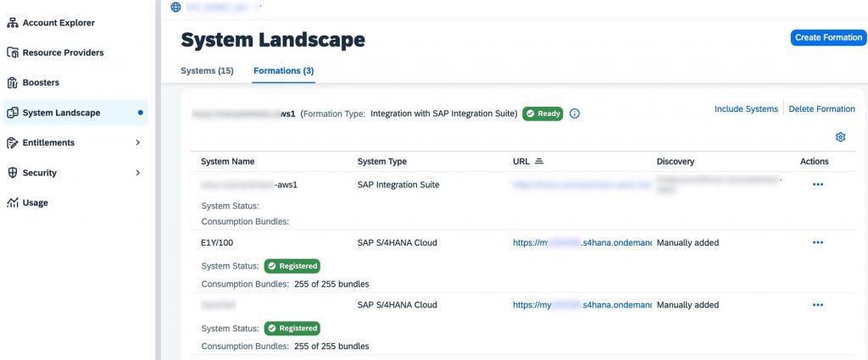
Task: Click the Registered badge under E1Y/100
Action: coord(292,266)
